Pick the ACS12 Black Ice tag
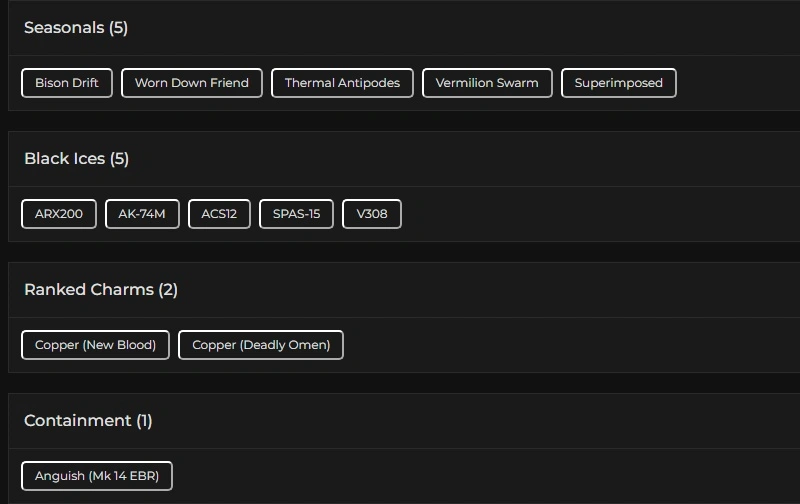Image resolution: width=800 pixels, height=504 pixels. 219,214
